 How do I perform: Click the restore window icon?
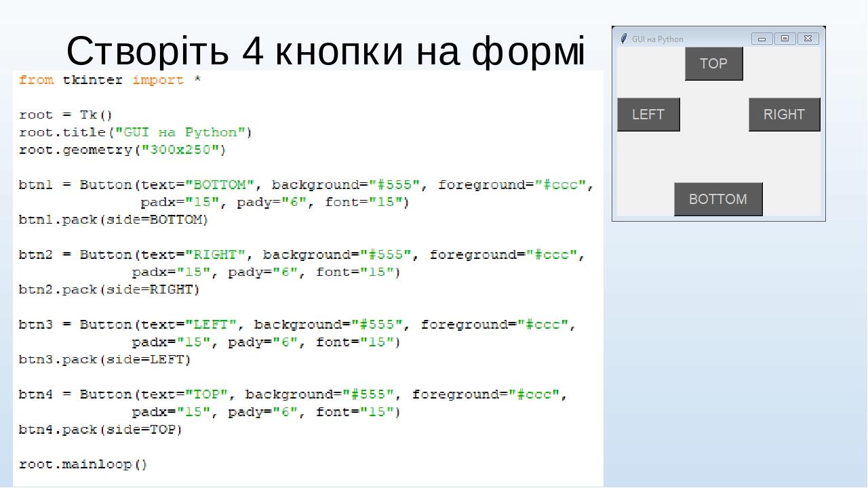[785, 39]
